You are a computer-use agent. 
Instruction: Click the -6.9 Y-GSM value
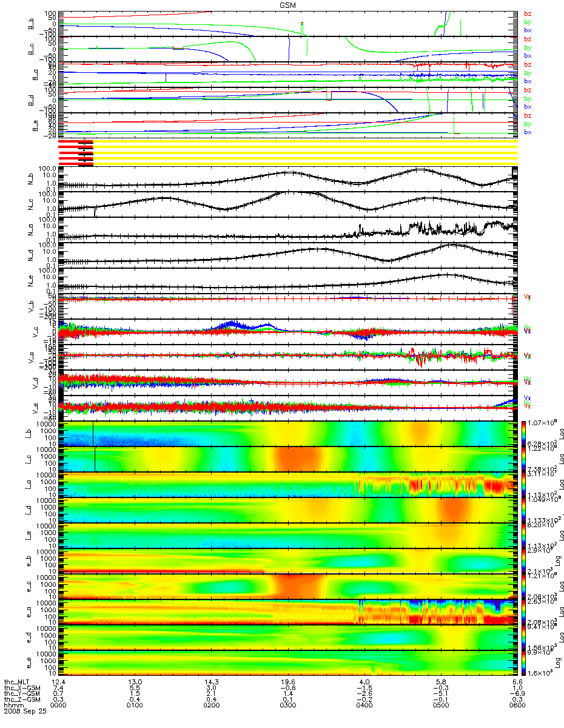(x=517, y=694)
